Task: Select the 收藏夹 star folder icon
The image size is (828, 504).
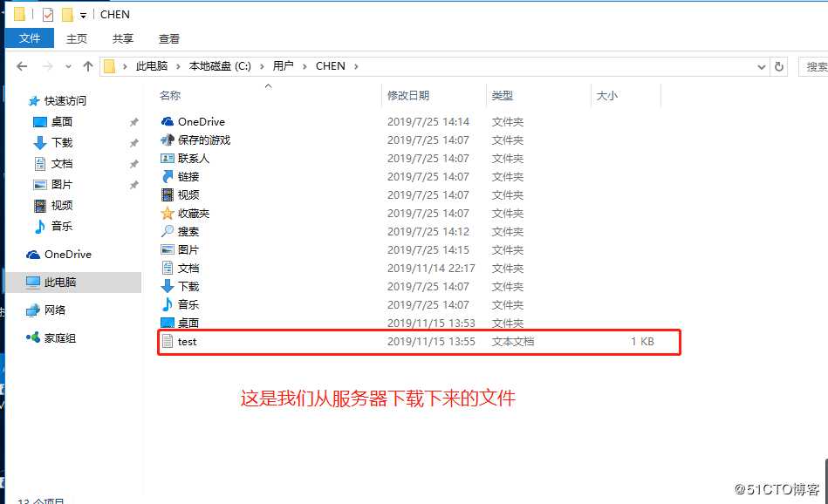Action: pyautogui.click(x=168, y=214)
